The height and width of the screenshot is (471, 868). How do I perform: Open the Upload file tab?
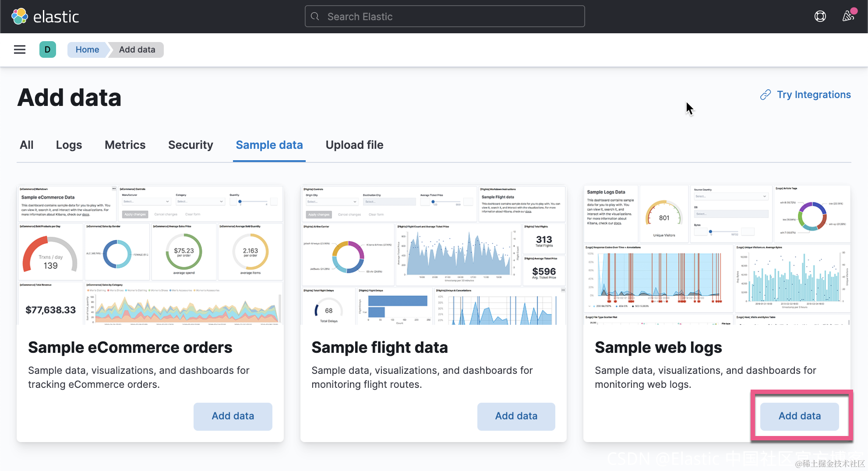click(x=354, y=145)
